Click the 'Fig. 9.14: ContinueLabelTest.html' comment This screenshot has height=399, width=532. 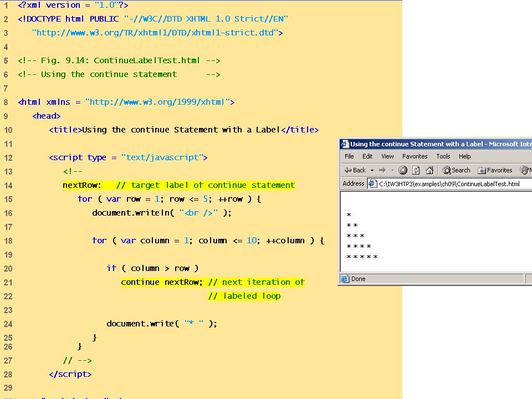click(120, 61)
